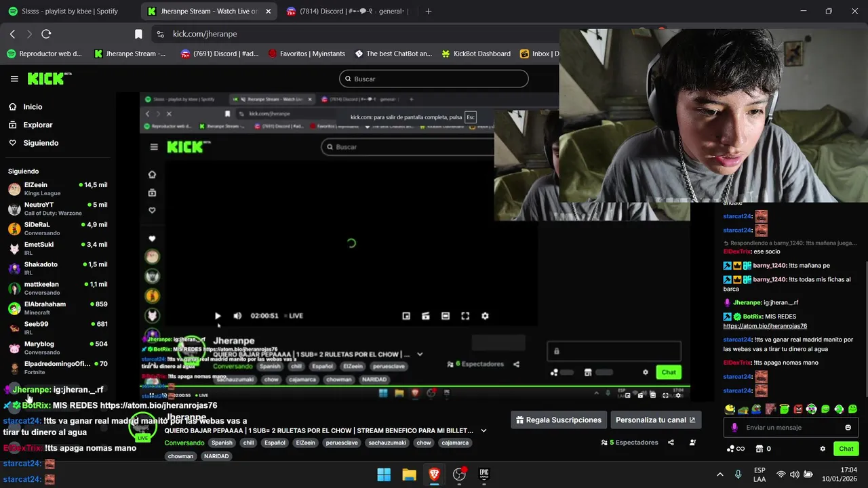This screenshot has height=488, width=868.
Task: Click the Regala Suscripciones button
Action: [558, 420]
